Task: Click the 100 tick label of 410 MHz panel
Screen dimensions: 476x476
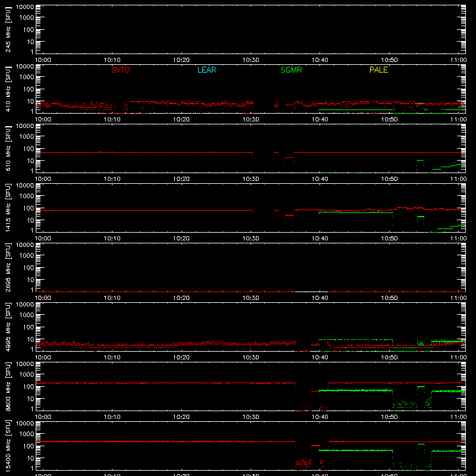Action: pos(29,89)
